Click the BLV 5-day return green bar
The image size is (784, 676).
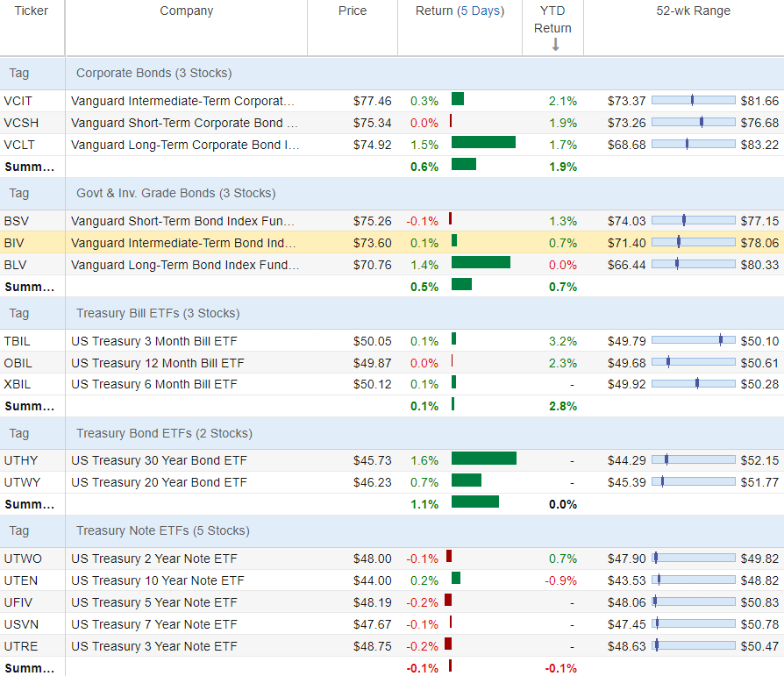coord(481,262)
